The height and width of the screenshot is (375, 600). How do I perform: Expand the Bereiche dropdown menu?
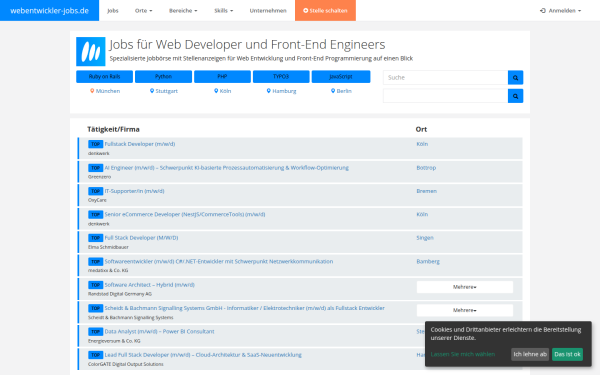[183, 11]
